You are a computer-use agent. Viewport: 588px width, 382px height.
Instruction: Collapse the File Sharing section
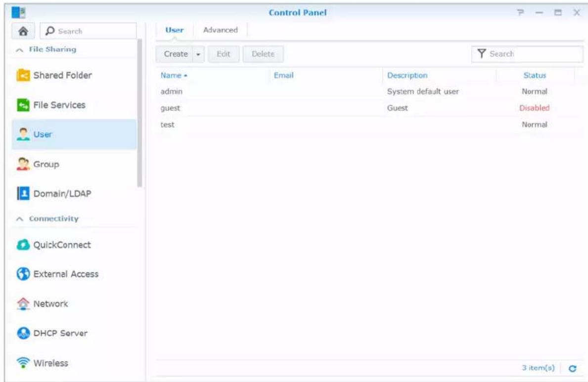coord(19,49)
